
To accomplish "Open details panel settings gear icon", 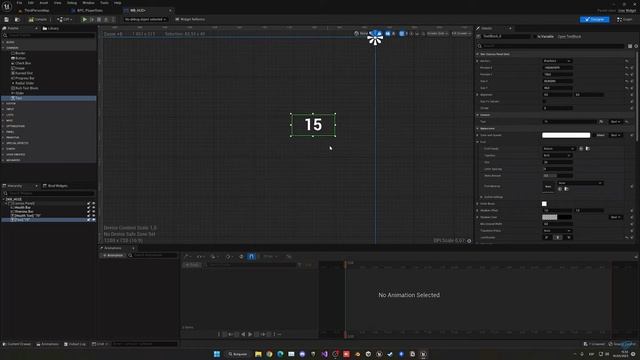I will [x=636, y=46].
